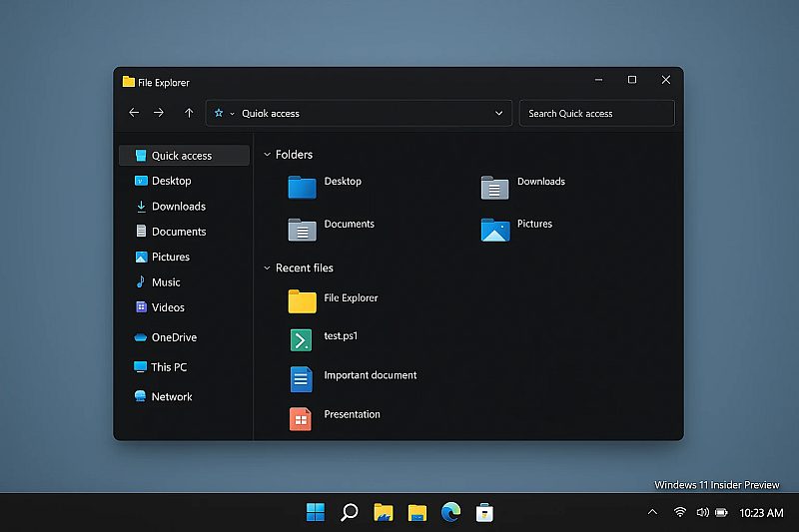Open taskbar Search
The height and width of the screenshot is (532, 799).
tap(349, 512)
